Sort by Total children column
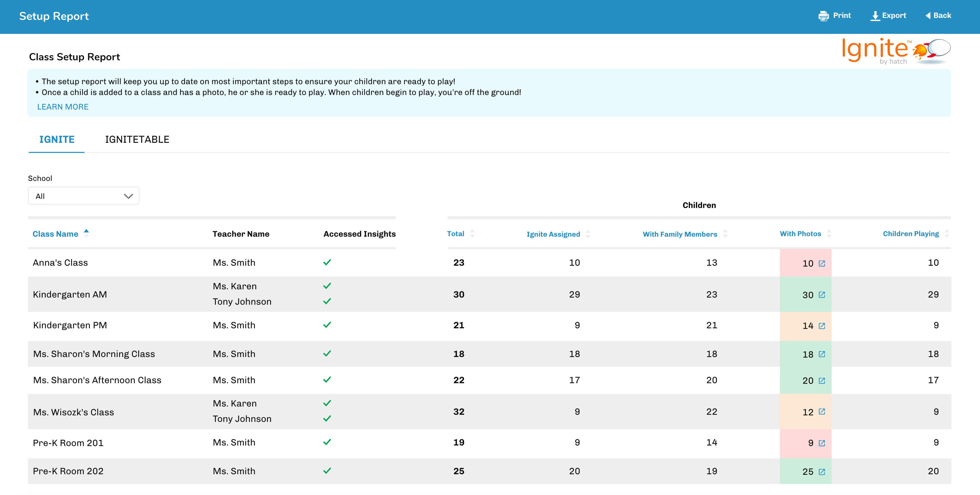This screenshot has width=980, height=495. [456, 234]
